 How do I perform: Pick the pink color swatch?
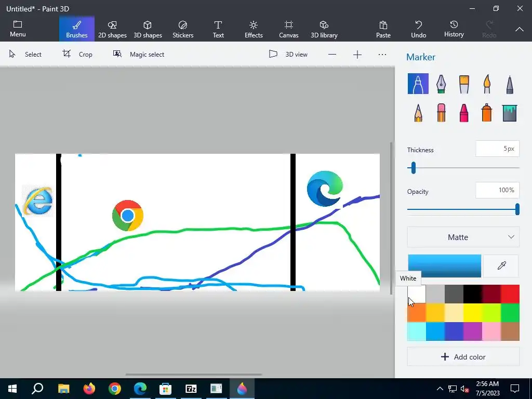pos(491,331)
